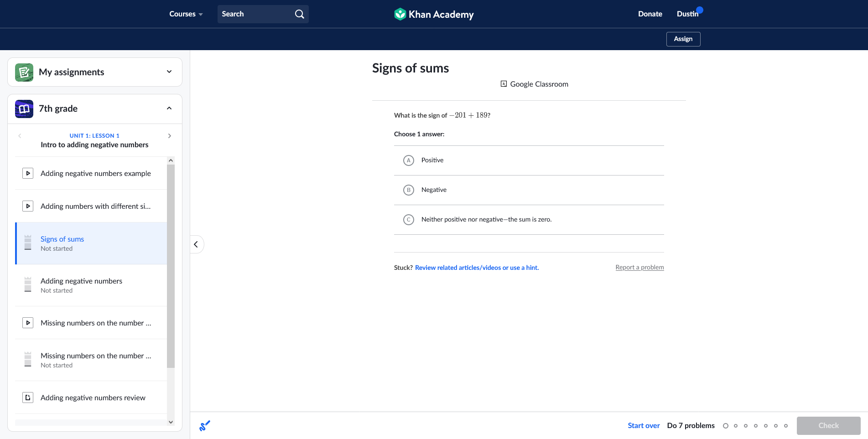
Task: Click the Start over link
Action: [643, 426]
